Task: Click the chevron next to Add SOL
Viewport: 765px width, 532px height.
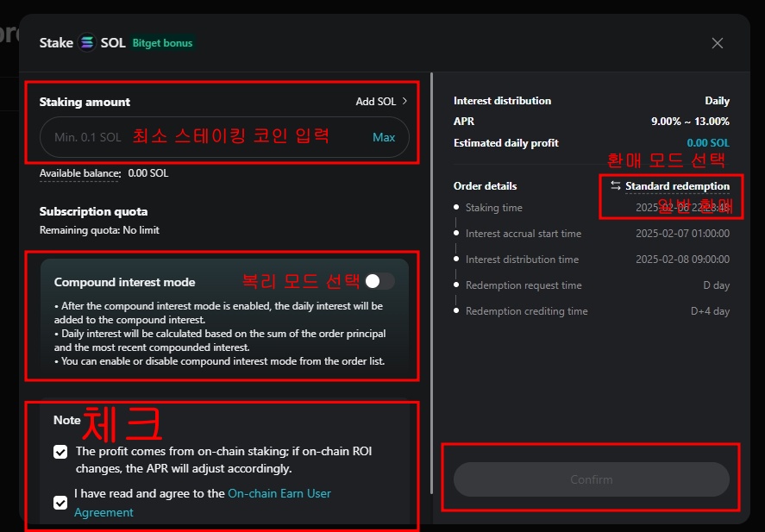Action: [x=404, y=101]
